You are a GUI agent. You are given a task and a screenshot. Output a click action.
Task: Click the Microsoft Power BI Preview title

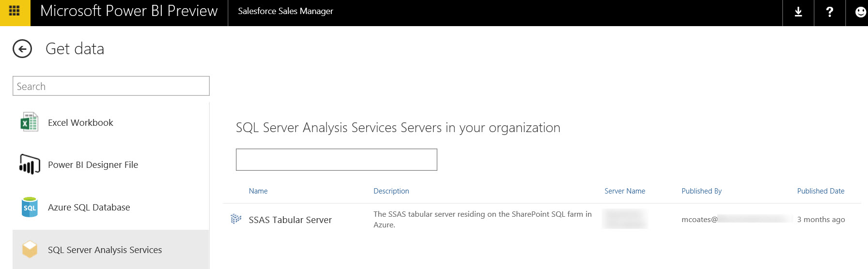click(x=129, y=11)
